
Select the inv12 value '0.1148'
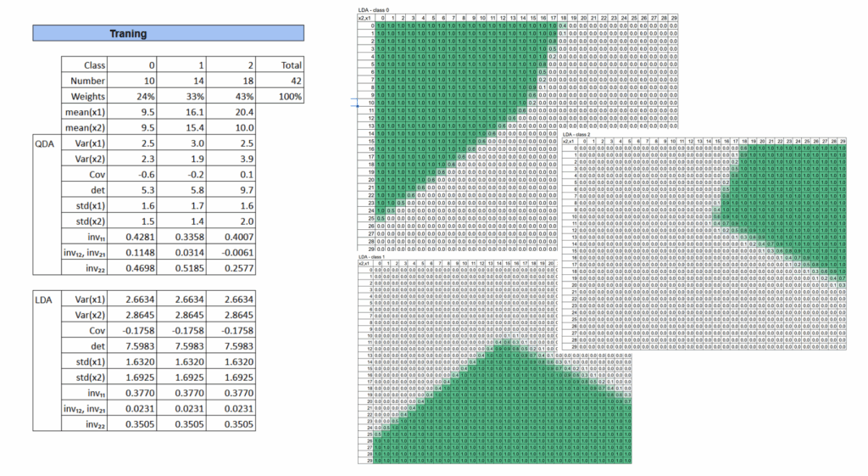pos(131,252)
